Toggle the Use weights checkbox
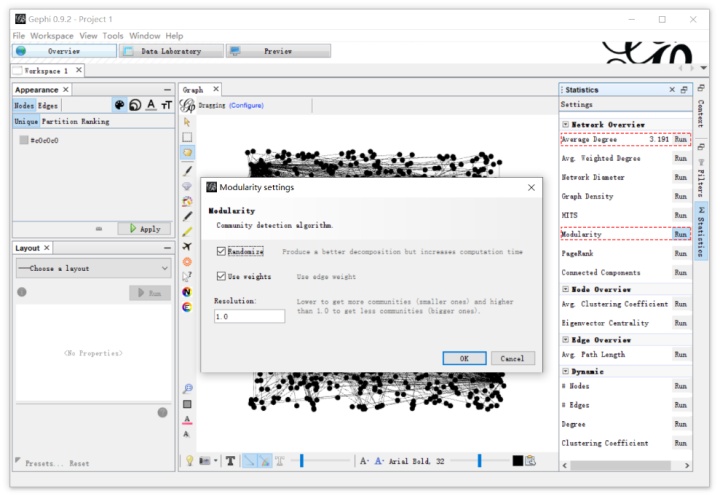Viewport: 720px width, 499px height. point(221,276)
